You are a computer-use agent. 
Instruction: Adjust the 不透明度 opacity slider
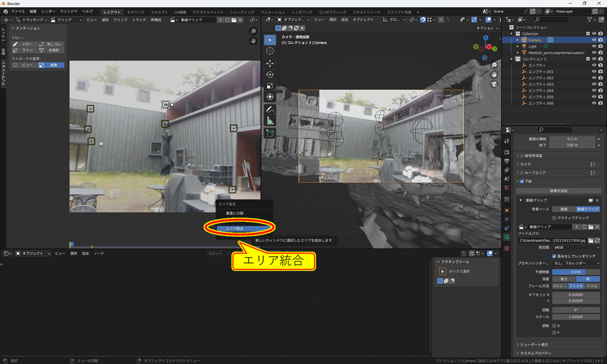(576, 272)
